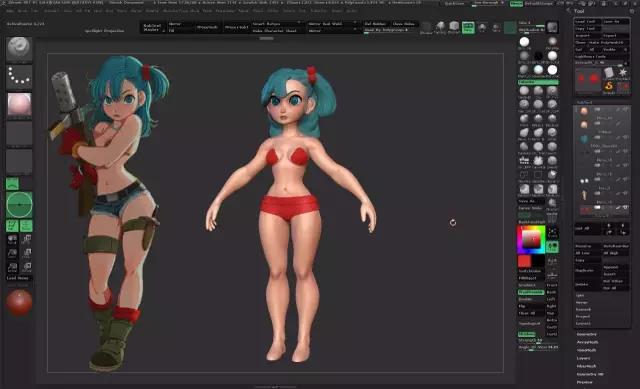
Task: Click the green color square in top shelf
Action: [x=510, y=27]
